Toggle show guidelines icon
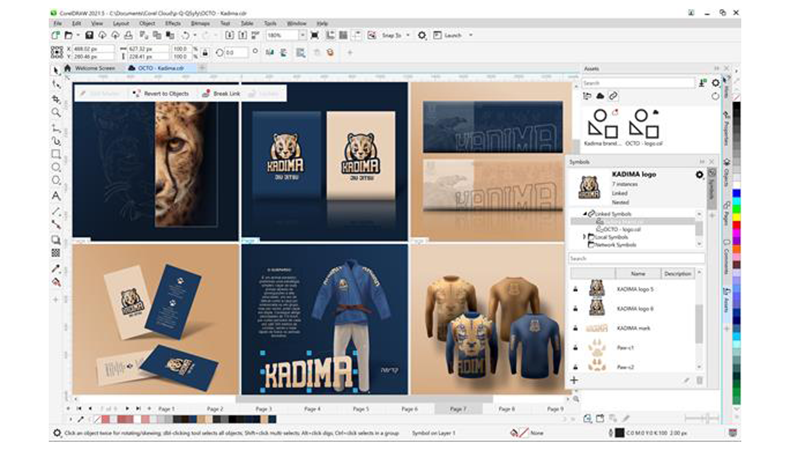 [x=357, y=35]
